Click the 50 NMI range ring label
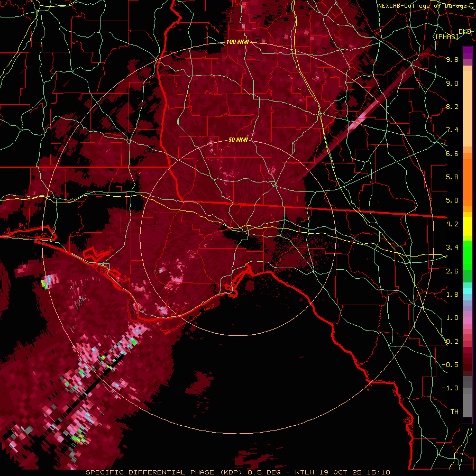Screen dimensions: 476x476 238,140
